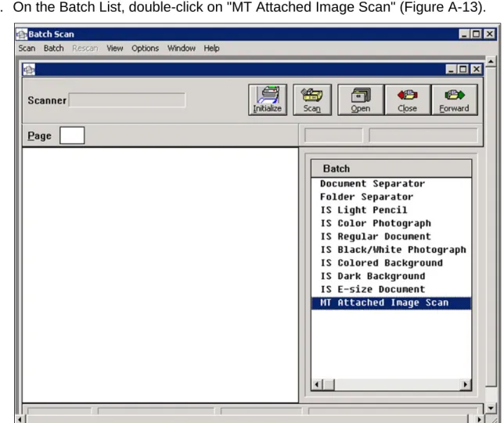504x423 pixels.
Task: Select IS Dark Background entry
Action: 391,276
